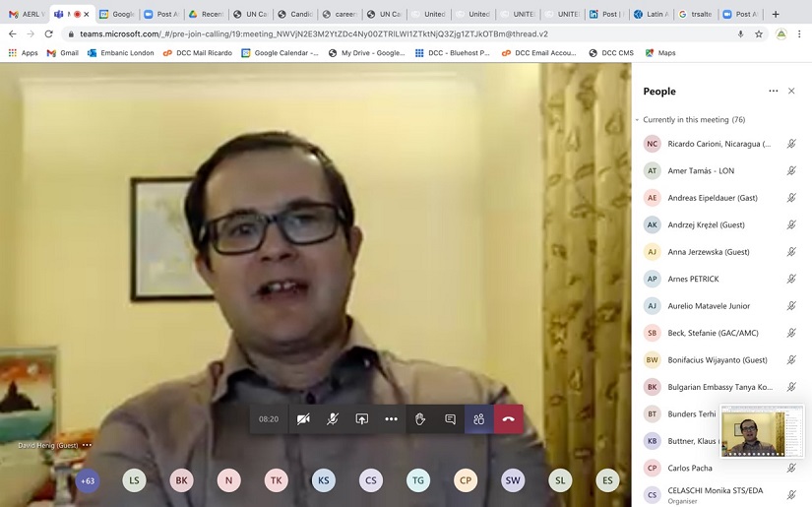The height and width of the screenshot is (507, 812).
Task: Click TK participant avatar in bottom row
Action: click(276, 480)
